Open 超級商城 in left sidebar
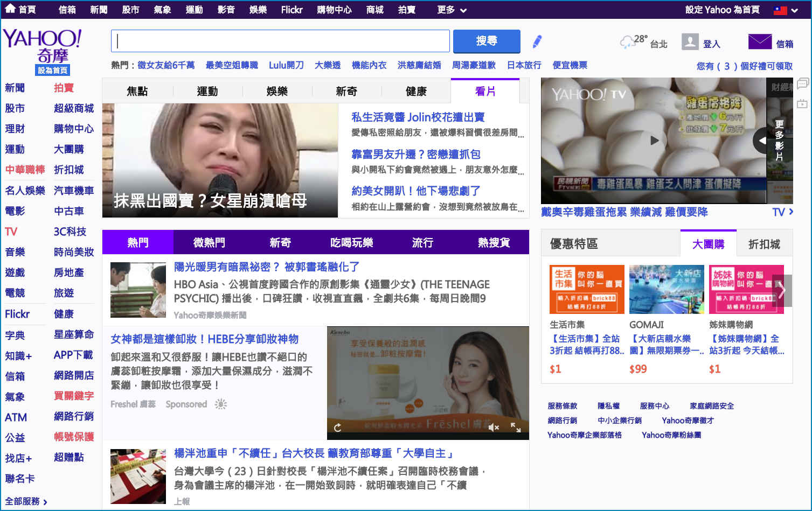Image resolution: width=812 pixels, height=511 pixels. (74, 108)
